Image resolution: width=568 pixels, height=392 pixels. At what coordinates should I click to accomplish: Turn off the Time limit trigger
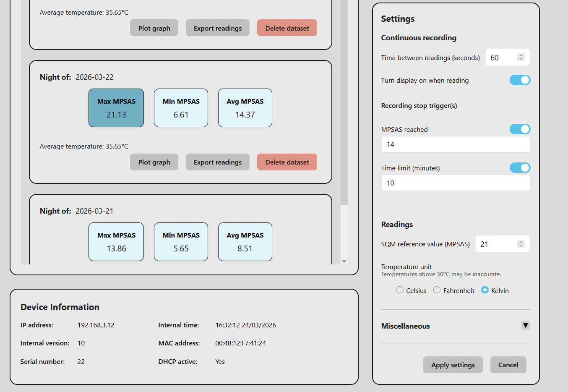[x=520, y=168]
